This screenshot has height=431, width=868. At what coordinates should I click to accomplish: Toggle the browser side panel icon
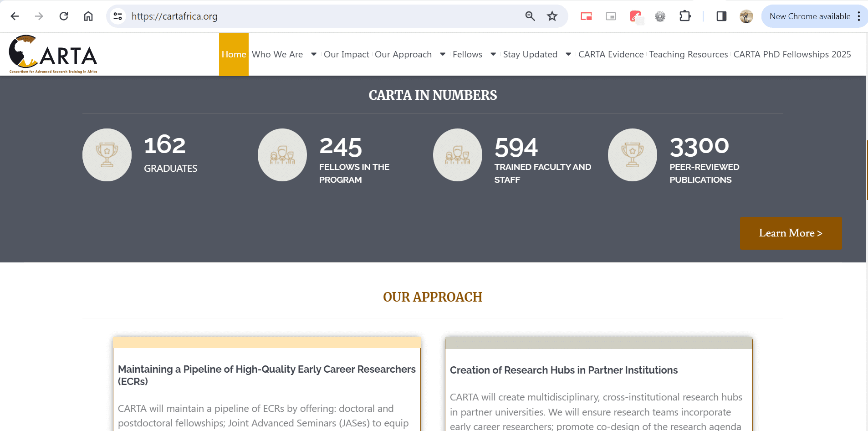[721, 16]
